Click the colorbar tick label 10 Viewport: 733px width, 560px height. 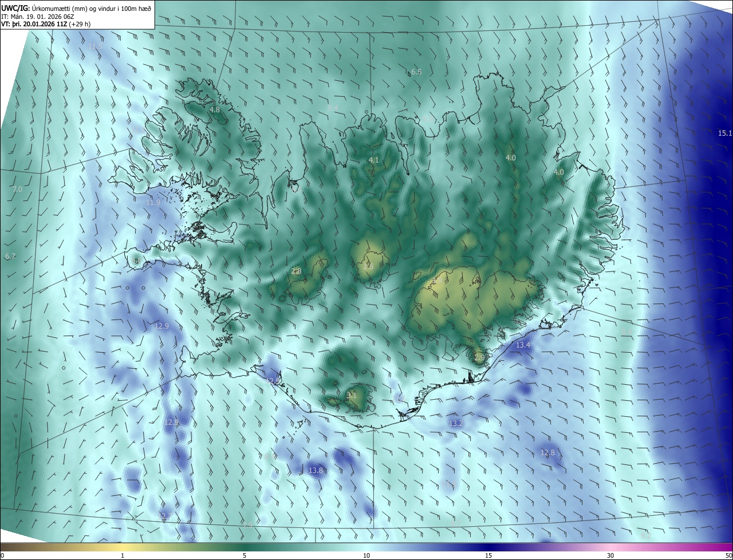[x=366, y=555]
